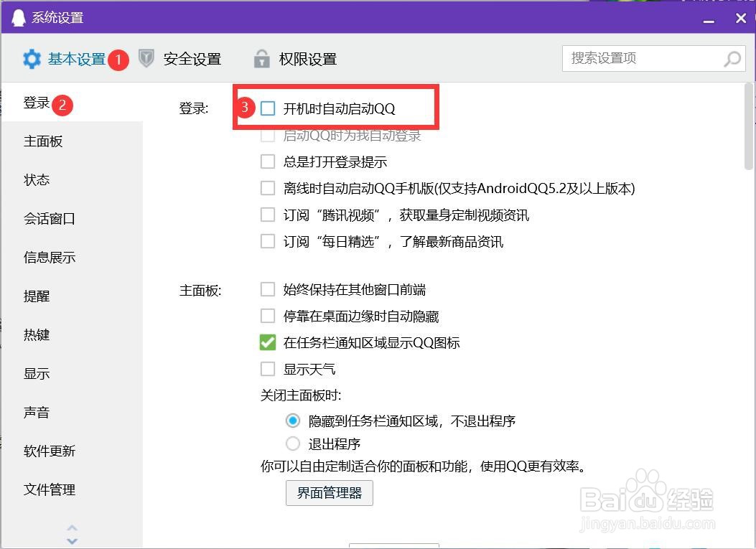Enable 停靠在桌面边缘时自动隐藏 checkbox

[268, 316]
